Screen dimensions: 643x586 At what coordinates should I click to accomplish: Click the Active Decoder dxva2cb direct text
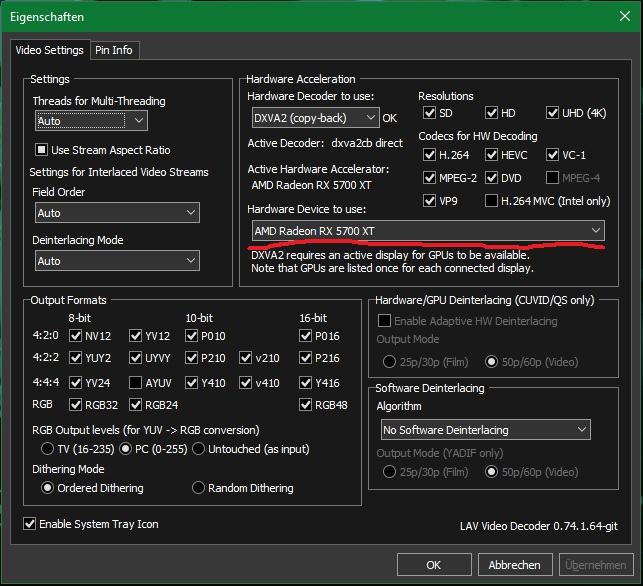coord(325,143)
